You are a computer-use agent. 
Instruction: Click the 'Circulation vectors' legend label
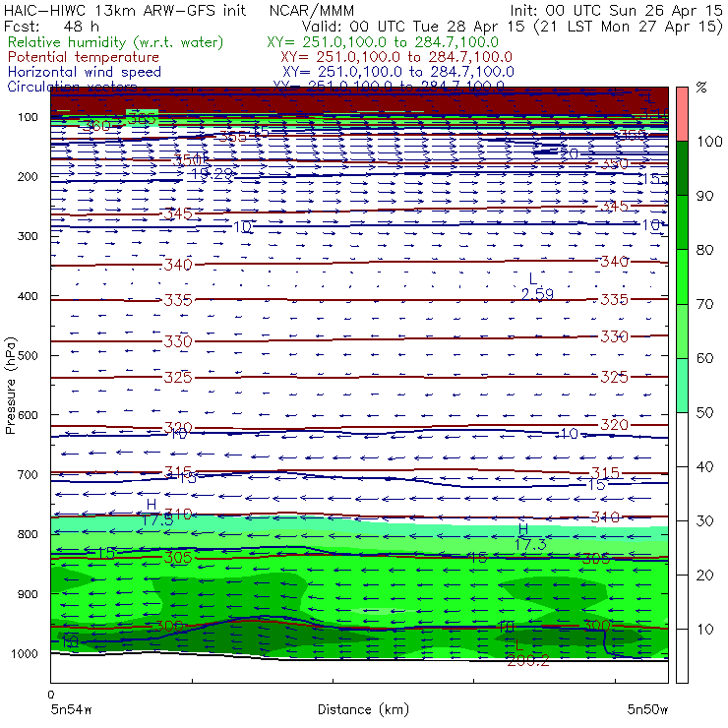[72, 87]
